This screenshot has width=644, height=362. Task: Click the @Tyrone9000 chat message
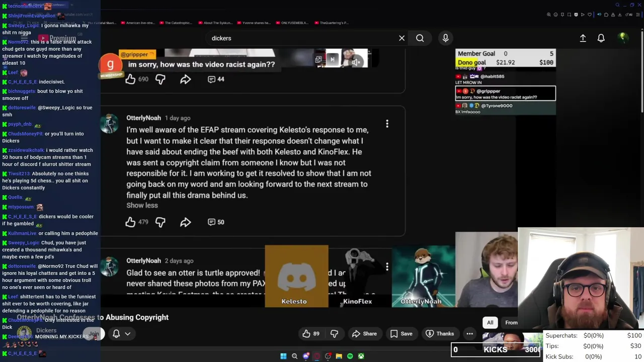[x=506, y=108]
